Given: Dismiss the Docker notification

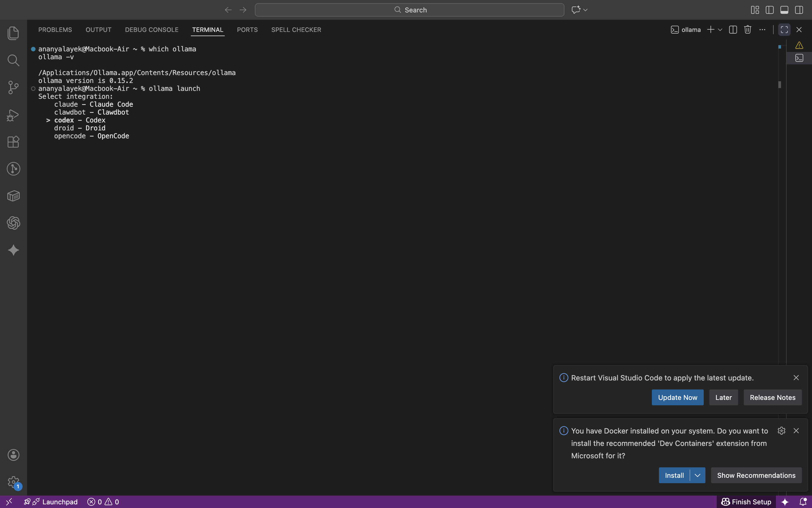Looking at the screenshot, I should coord(796,431).
